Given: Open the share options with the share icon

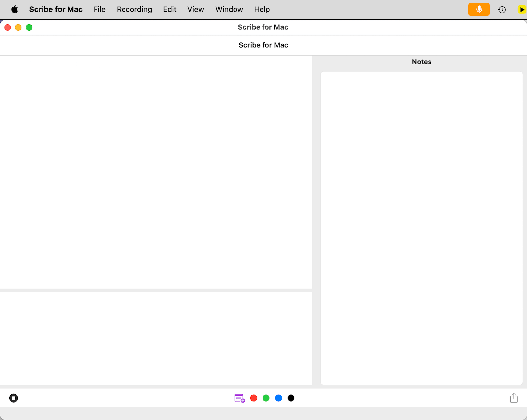Looking at the screenshot, I should coord(514,398).
